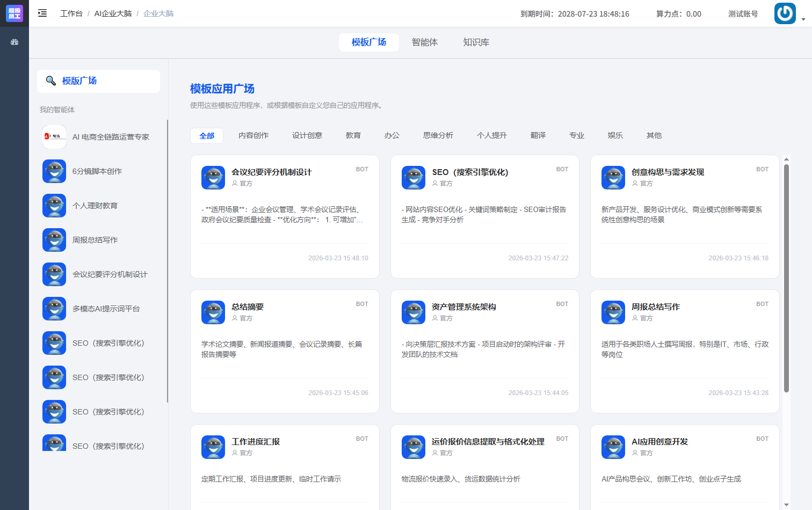Click the template list vertical scrollbar thumb
The image size is (812, 510).
pos(787,278)
